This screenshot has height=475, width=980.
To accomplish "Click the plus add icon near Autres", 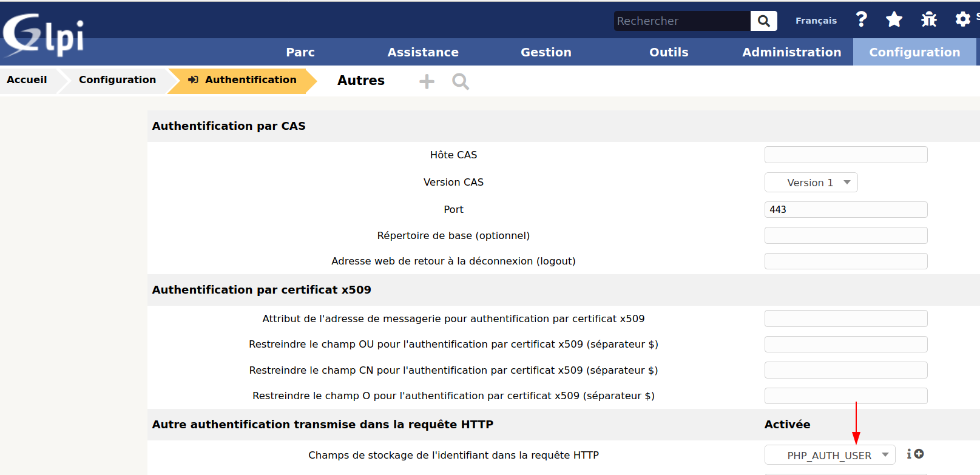I will (x=427, y=81).
